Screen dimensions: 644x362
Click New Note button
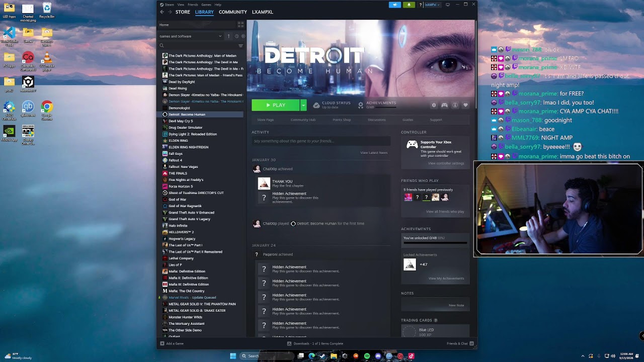(456, 305)
